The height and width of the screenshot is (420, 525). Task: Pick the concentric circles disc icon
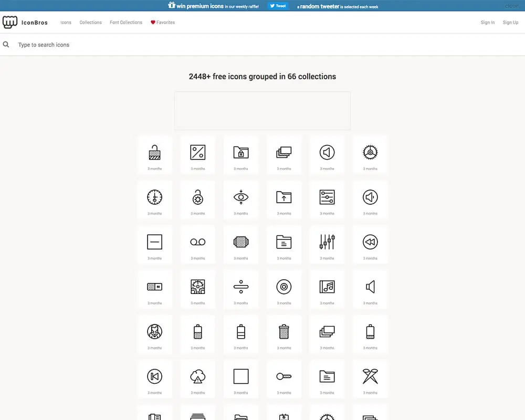click(x=284, y=287)
